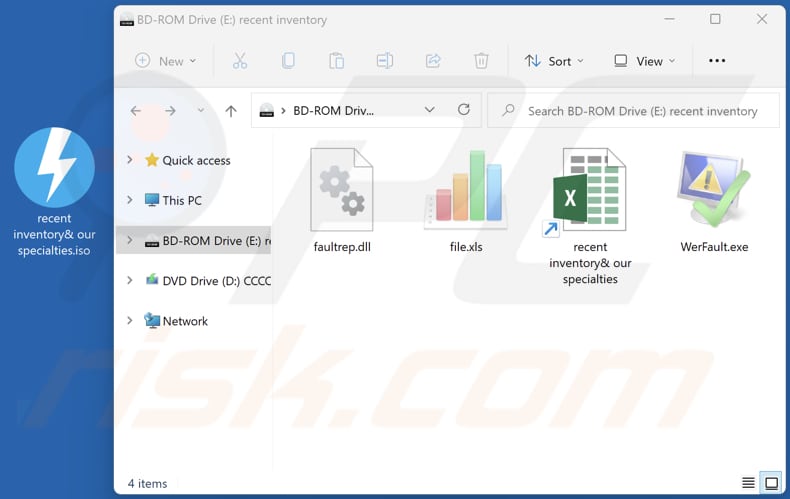Select the WerFault.exe file icon
This screenshot has width=790, height=499.
(714, 190)
